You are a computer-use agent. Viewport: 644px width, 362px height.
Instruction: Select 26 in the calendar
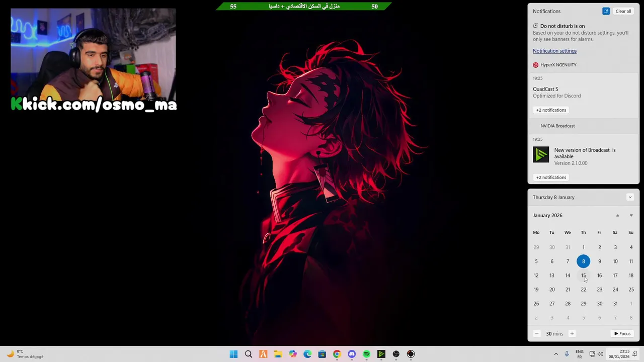pos(536,303)
